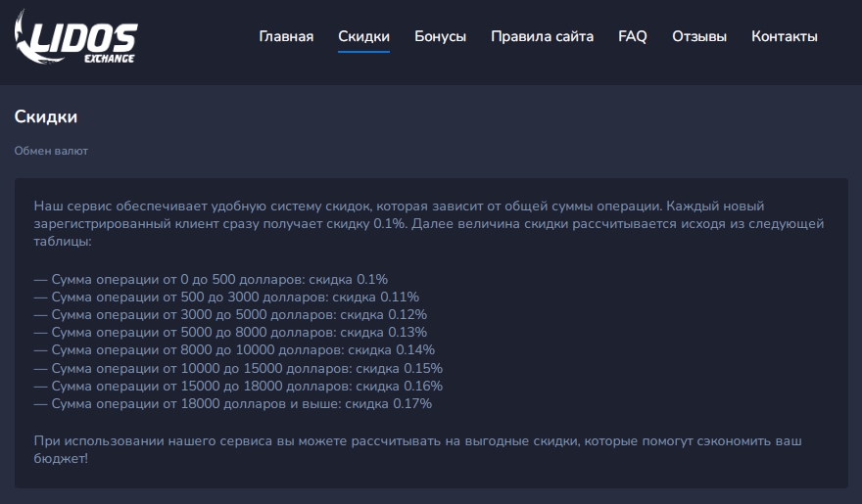
Task: Go to the Бонусы page
Action: pyautogui.click(x=440, y=36)
